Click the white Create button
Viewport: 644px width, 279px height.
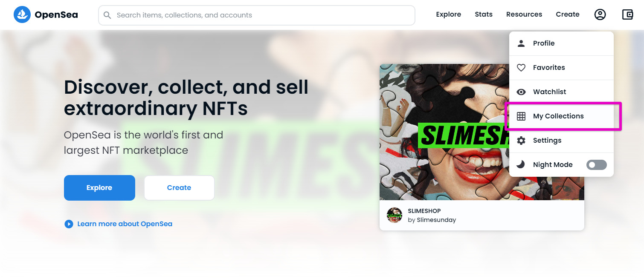click(x=179, y=188)
